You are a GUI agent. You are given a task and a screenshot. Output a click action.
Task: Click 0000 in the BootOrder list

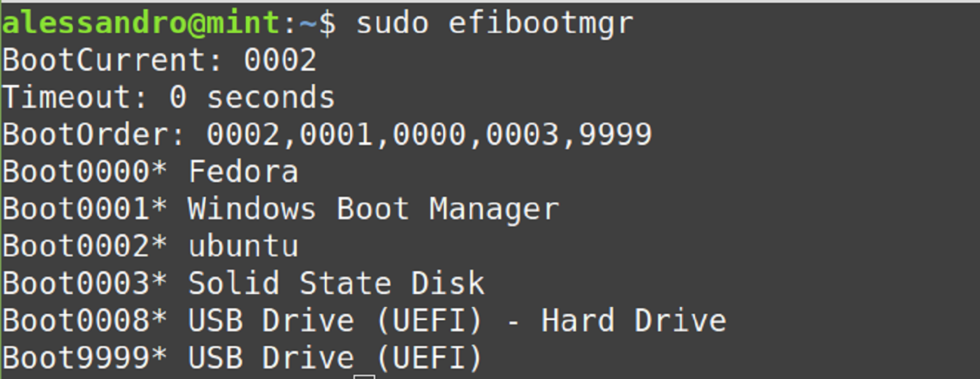point(429,135)
